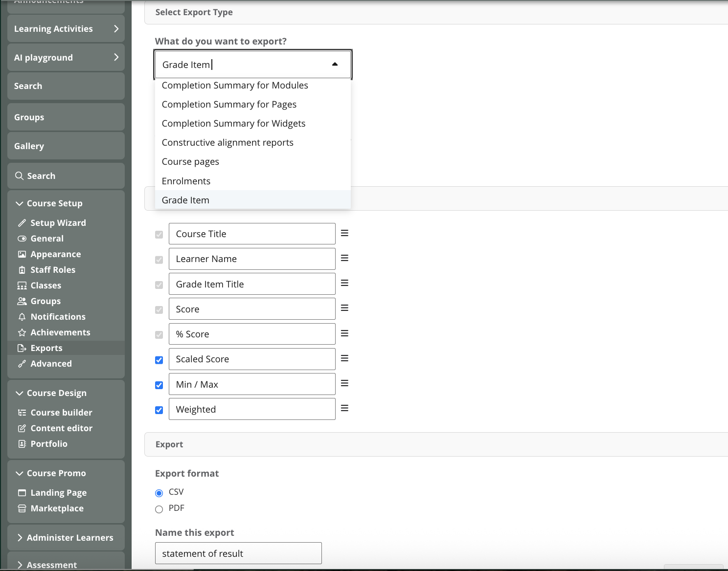
Task: Toggle the Min / Max checkbox
Action: coord(159,385)
